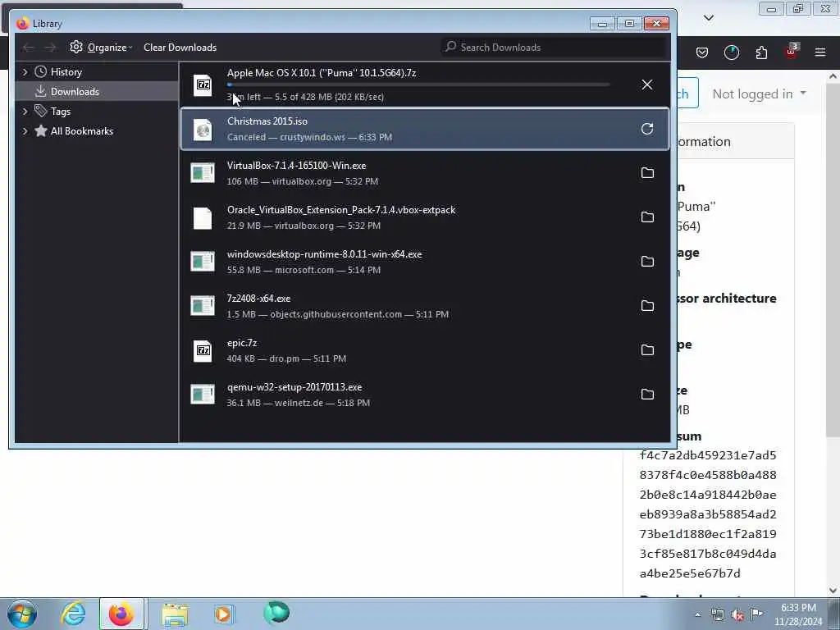This screenshot has width=840, height=630.
Task: Focus the Search Downloads field
Action: click(553, 47)
